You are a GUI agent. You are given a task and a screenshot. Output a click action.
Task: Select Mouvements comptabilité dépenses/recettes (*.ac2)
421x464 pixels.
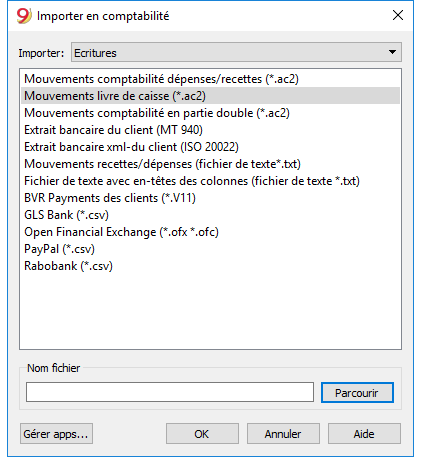coord(210,79)
